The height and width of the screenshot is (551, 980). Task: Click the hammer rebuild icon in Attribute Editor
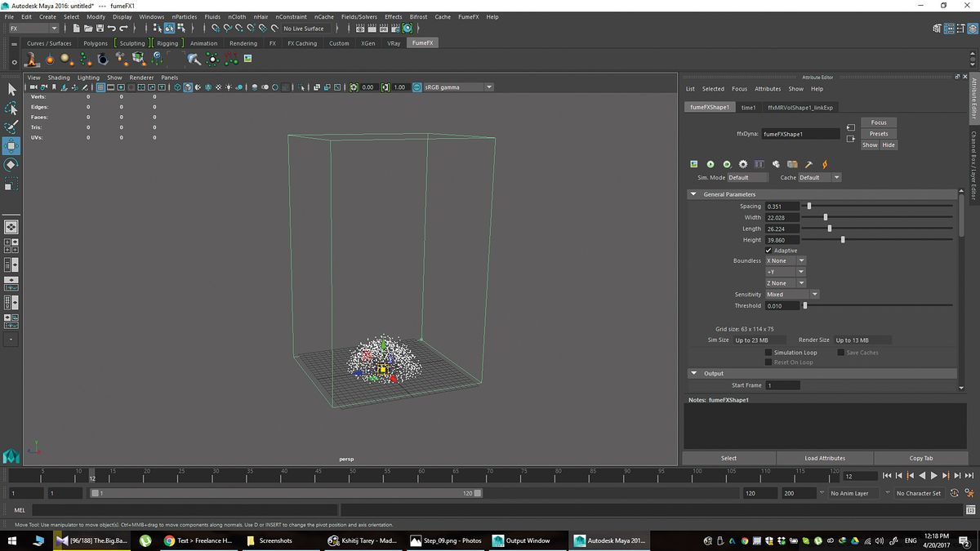point(808,163)
